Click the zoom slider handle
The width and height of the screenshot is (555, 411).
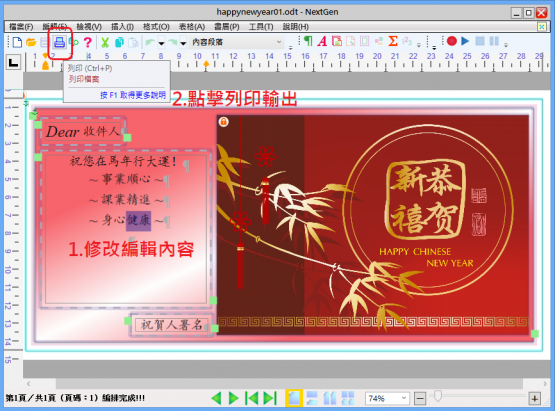tap(438, 396)
